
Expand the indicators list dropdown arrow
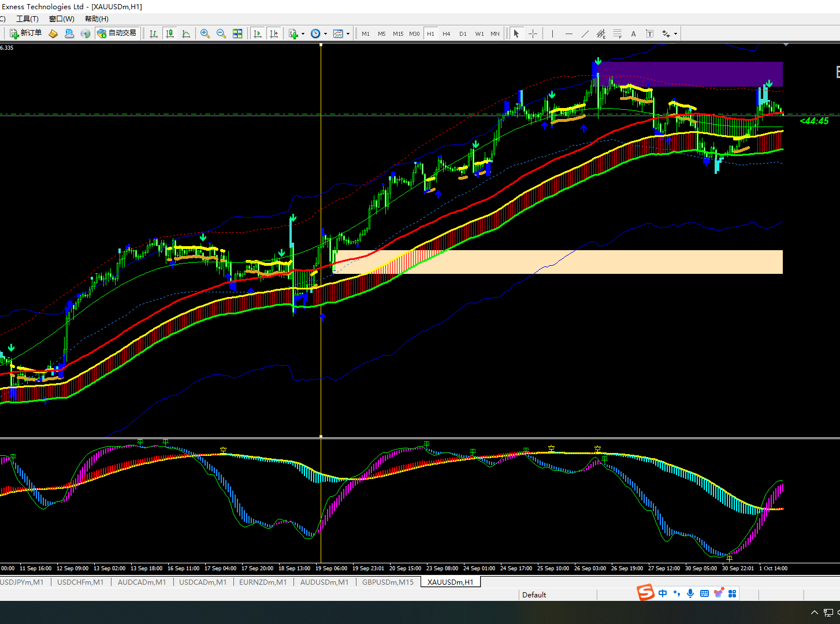pyautogui.click(x=303, y=34)
